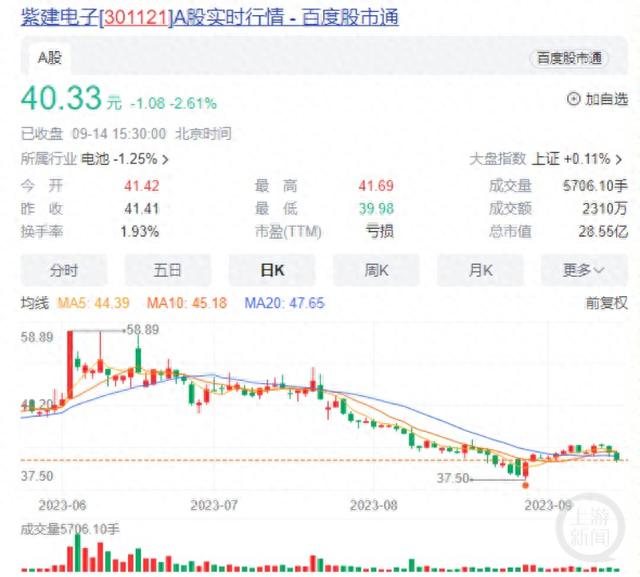The height and width of the screenshot is (577, 640).
Task: Click the 均线 label
Action: [x=35, y=303]
